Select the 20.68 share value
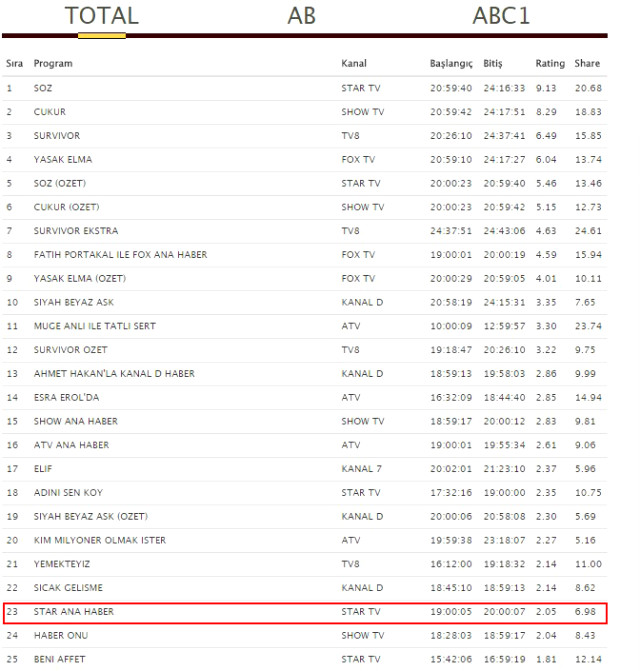Screen dimensions: 640x671 point(588,88)
